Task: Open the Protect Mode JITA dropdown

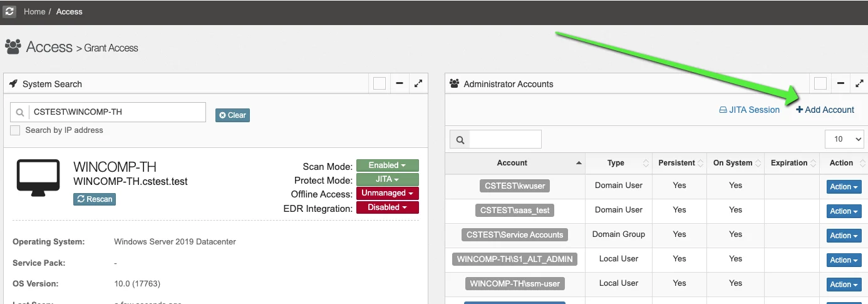Action: (x=387, y=179)
